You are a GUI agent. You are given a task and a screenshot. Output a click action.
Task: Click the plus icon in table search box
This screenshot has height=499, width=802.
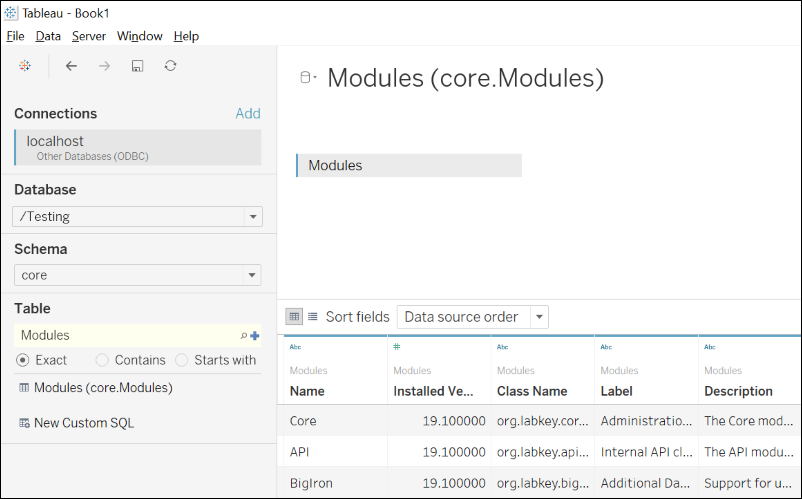(255, 336)
